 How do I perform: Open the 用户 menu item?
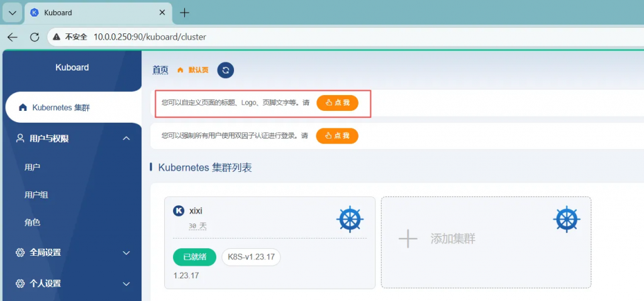(x=33, y=168)
